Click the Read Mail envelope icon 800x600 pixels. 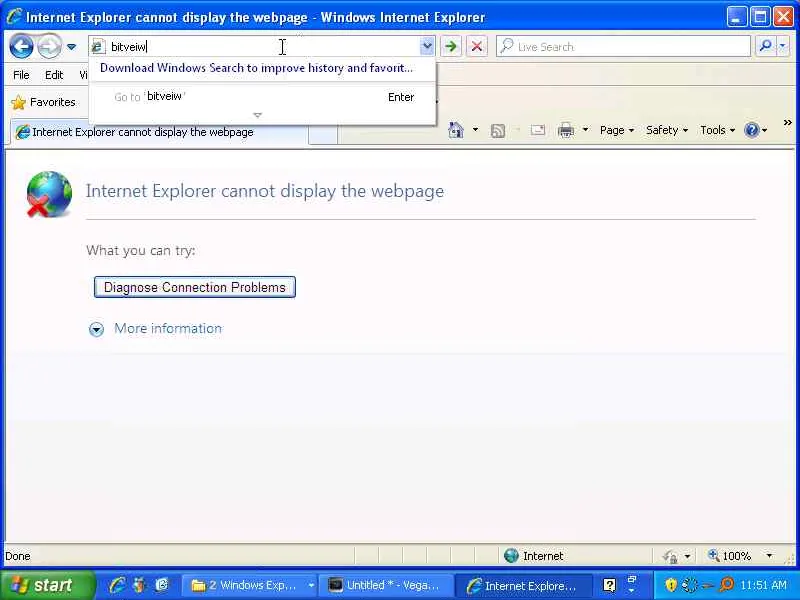[x=538, y=131]
